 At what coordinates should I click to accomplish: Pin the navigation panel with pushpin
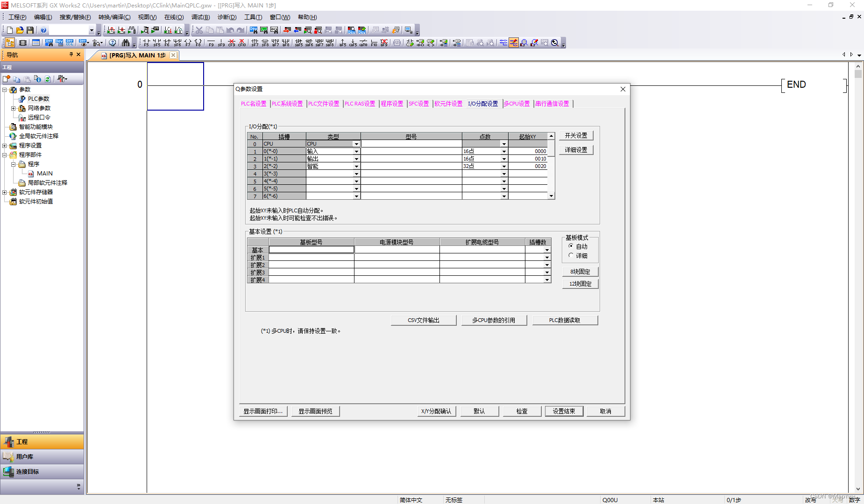coord(71,55)
